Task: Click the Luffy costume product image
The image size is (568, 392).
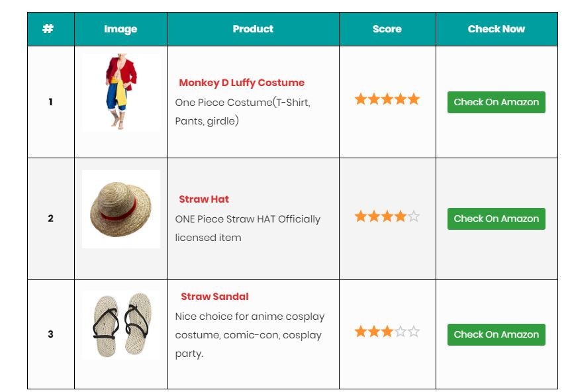Action: (121, 93)
